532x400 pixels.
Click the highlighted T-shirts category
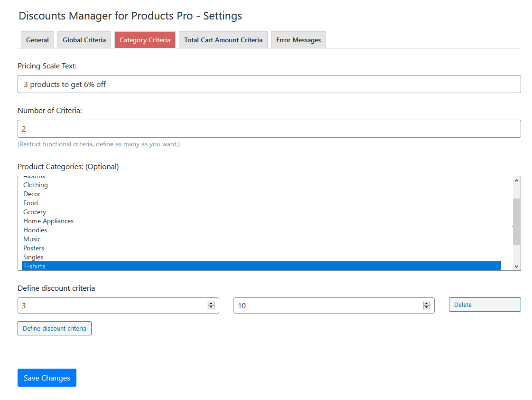click(261, 266)
